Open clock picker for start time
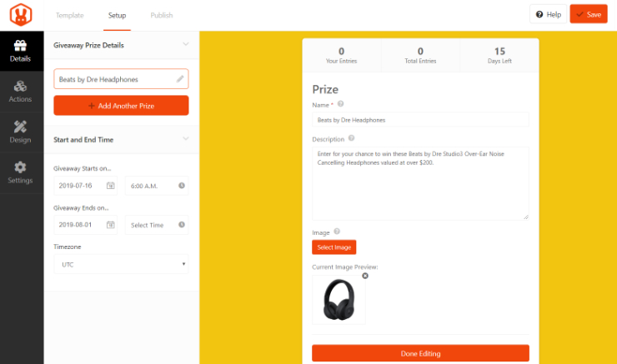Viewport: 617px width, 364px height. pos(182,186)
